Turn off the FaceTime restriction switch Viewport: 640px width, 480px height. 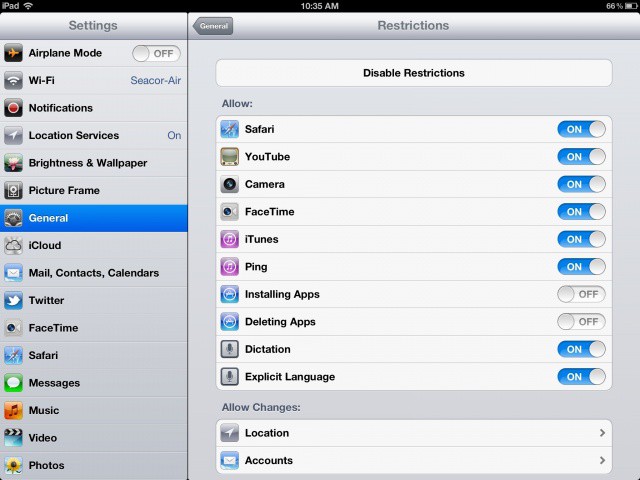(581, 212)
